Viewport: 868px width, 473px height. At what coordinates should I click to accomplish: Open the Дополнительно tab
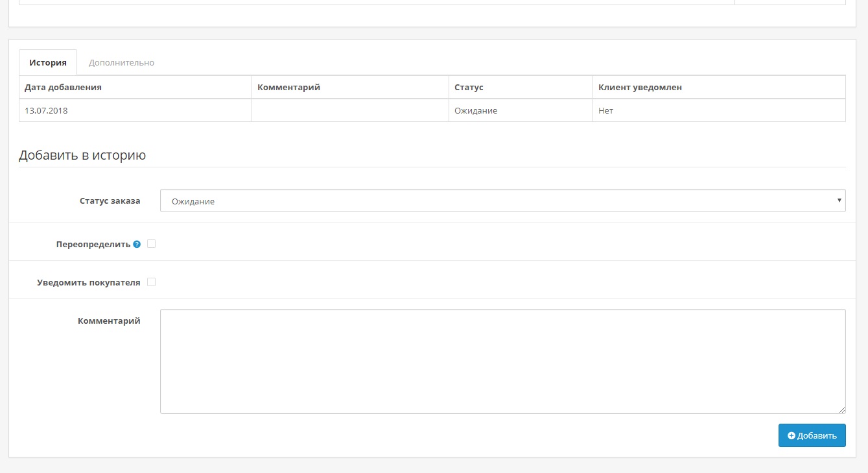(x=121, y=63)
